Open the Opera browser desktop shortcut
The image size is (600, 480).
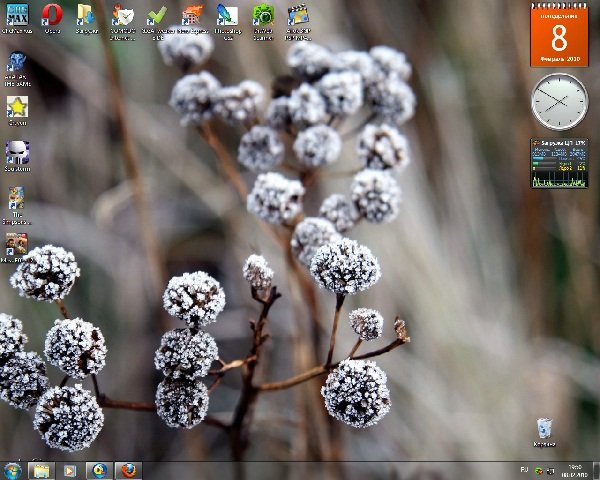click(52, 15)
